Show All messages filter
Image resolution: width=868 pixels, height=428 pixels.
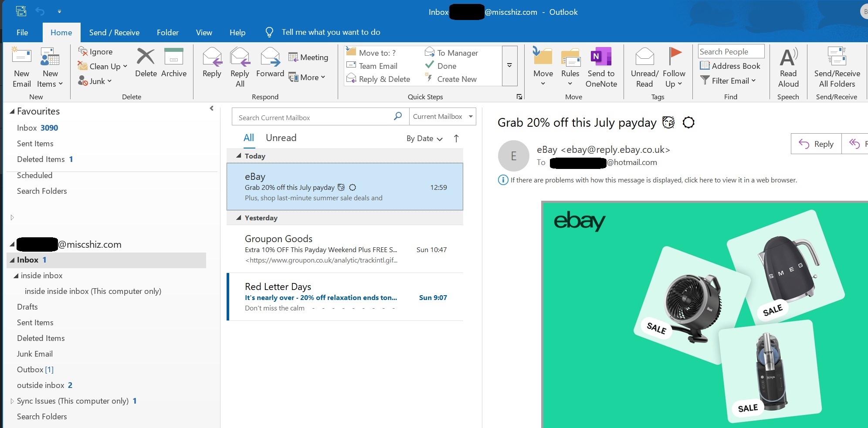[x=249, y=138]
